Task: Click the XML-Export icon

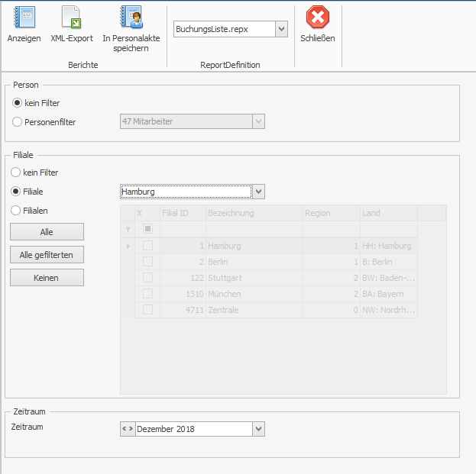Action: tap(71, 18)
